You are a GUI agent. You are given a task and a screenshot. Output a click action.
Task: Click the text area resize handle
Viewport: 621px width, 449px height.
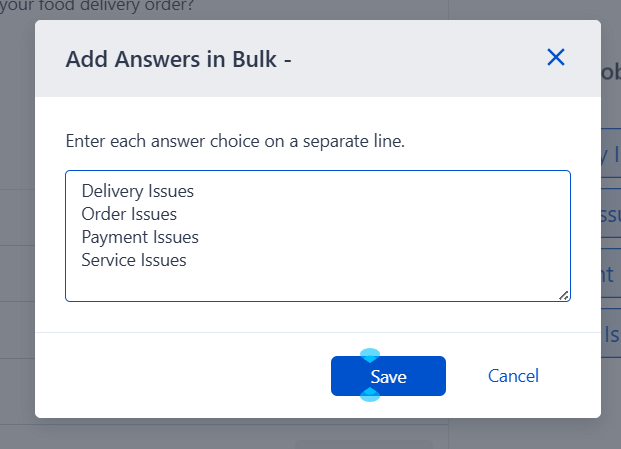coord(564,295)
